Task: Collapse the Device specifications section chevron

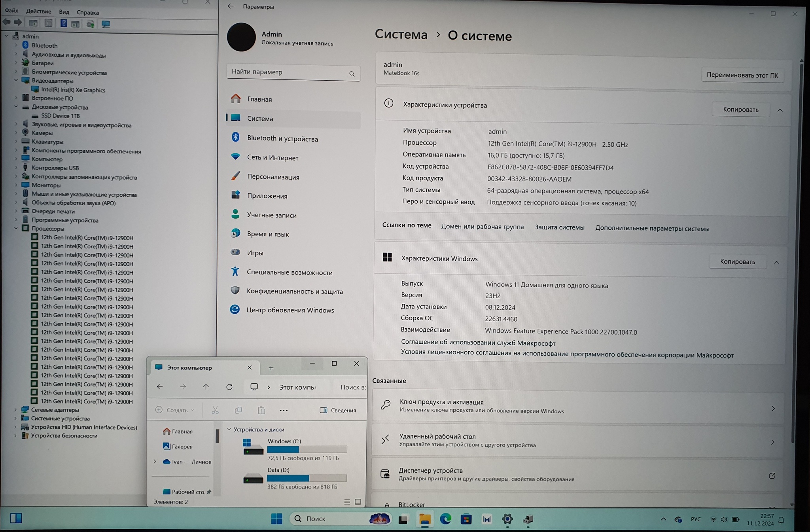Action: [x=780, y=110]
